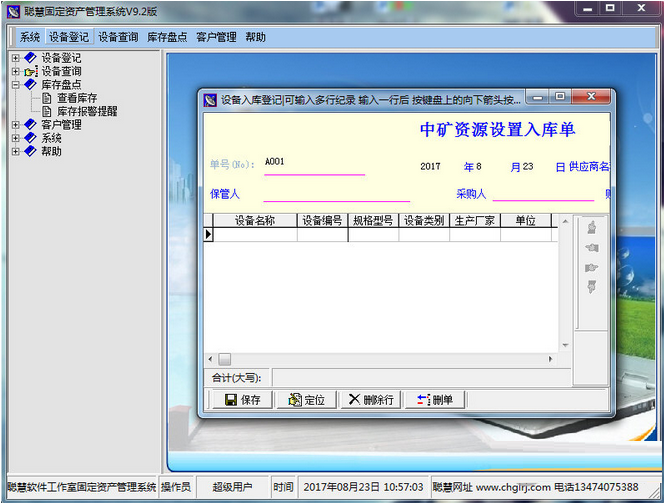Click the vertical scrollbar up arrow
This screenshot has width=664, height=503.
click(565, 221)
